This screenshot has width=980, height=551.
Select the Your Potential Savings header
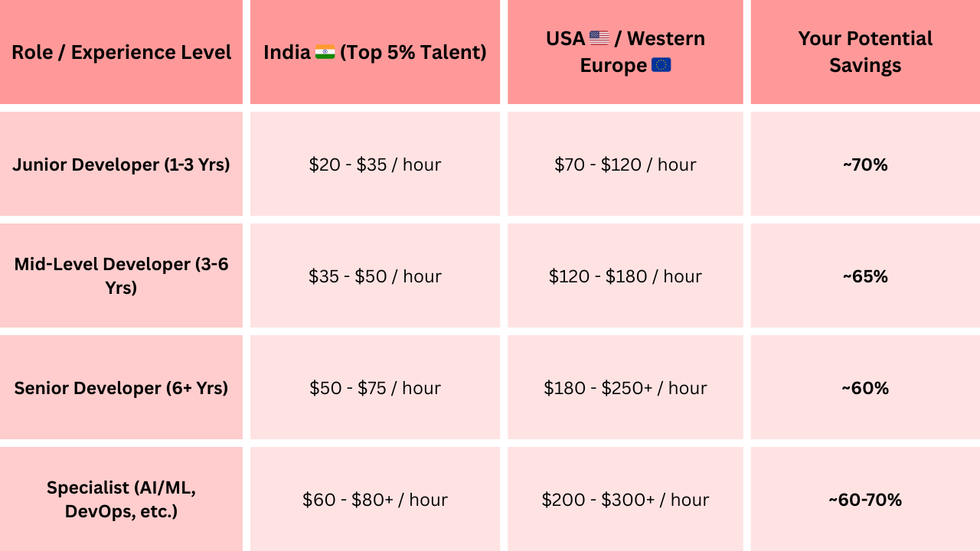pyautogui.click(x=865, y=52)
